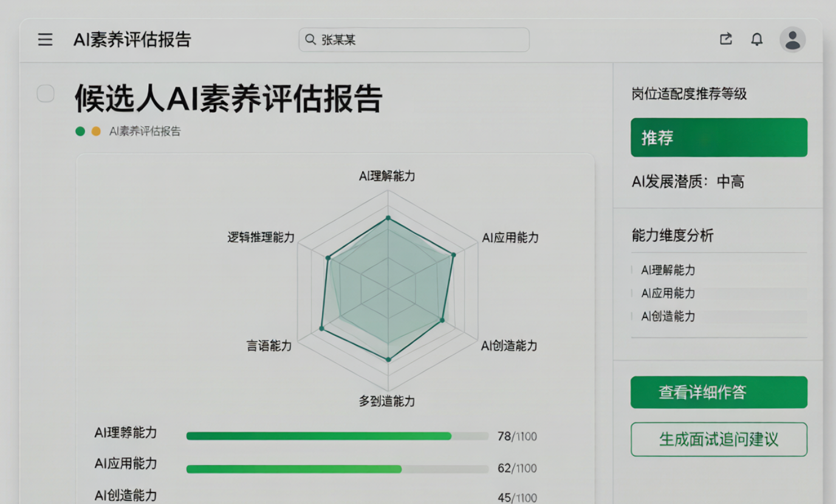836x504 pixels.
Task: Focus the search field containing 张某某
Action: (414, 39)
